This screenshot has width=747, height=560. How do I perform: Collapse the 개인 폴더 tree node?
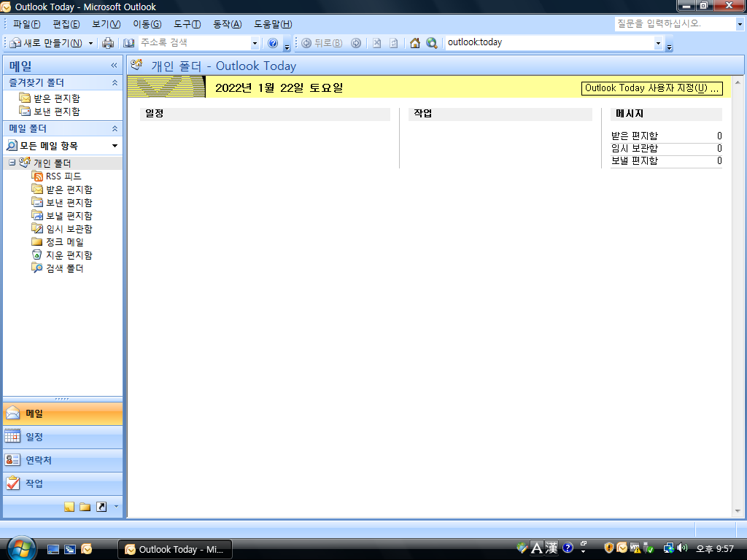(x=12, y=163)
